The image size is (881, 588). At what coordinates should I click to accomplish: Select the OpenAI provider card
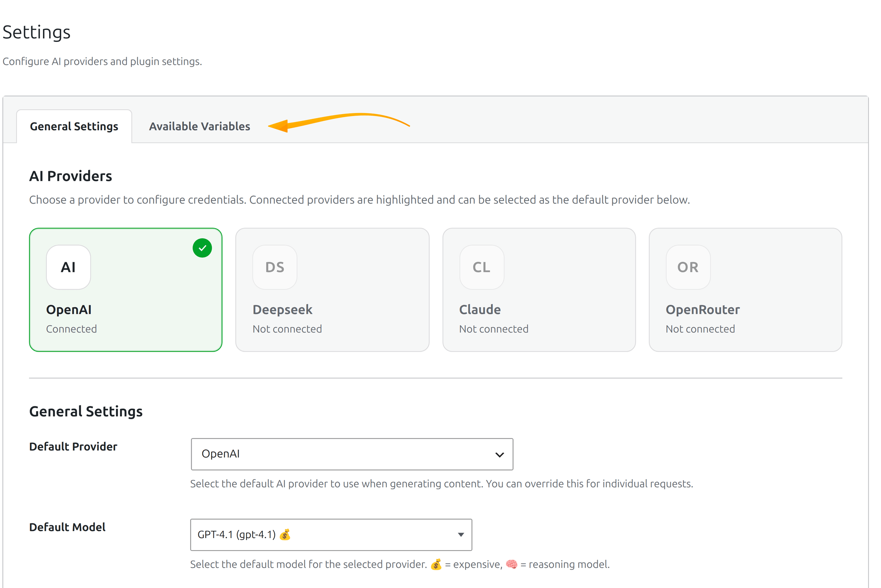click(126, 290)
